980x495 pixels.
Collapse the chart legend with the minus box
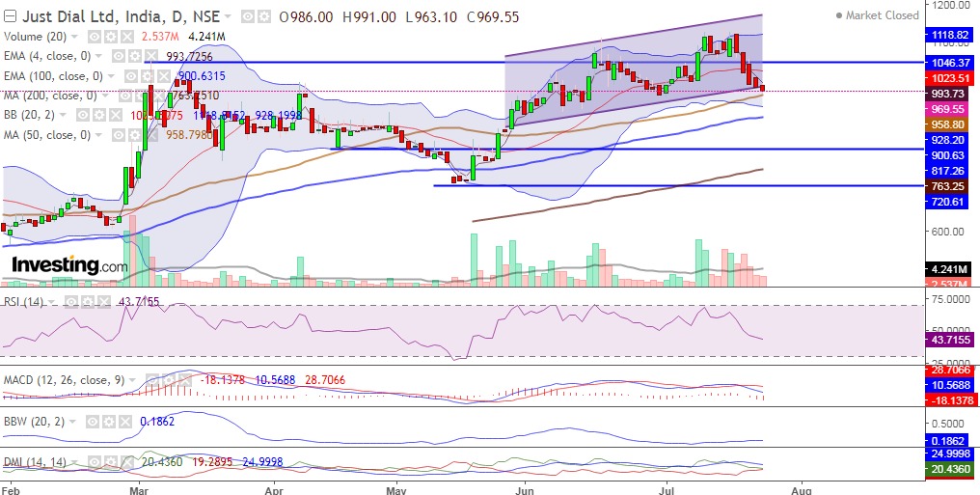pyautogui.click(x=10, y=16)
